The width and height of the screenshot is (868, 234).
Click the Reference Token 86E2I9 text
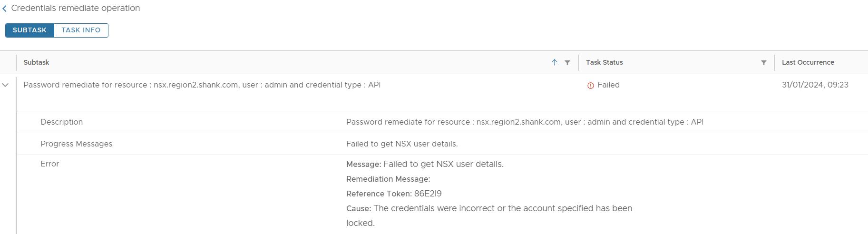pyautogui.click(x=394, y=194)
